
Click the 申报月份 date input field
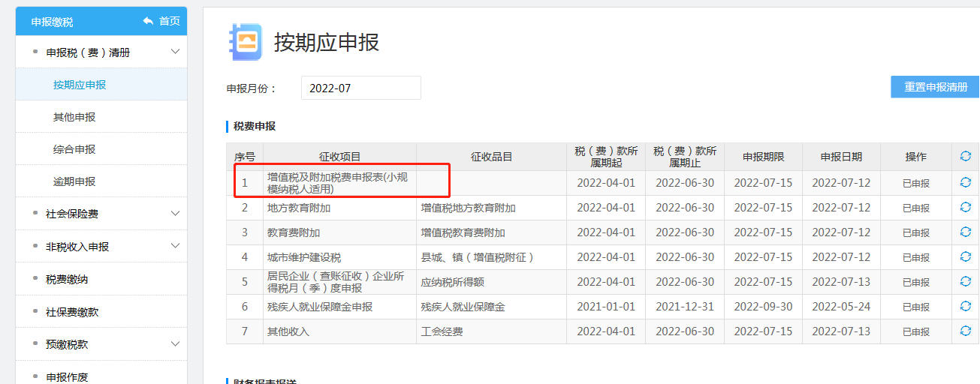(x=360, y=88)
